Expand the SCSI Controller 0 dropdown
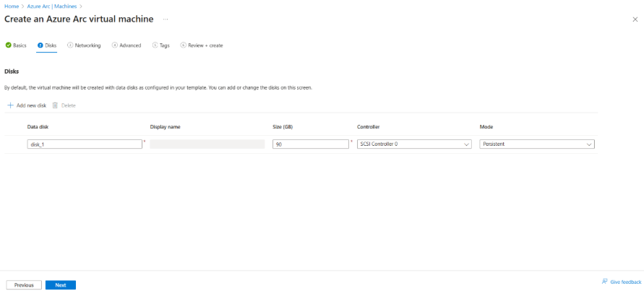 point(414,144)
